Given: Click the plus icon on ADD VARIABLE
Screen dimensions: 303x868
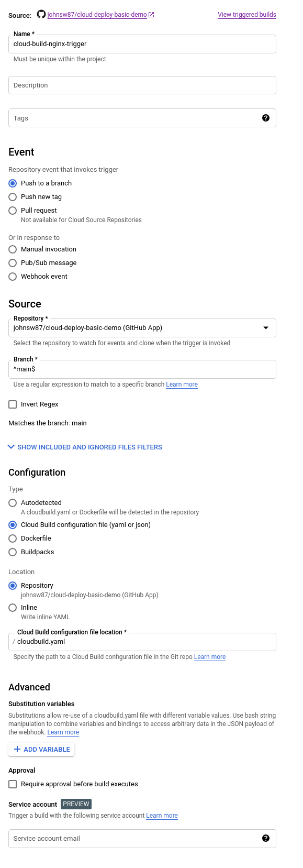Looking at the screenshot, I should [17, 749].
